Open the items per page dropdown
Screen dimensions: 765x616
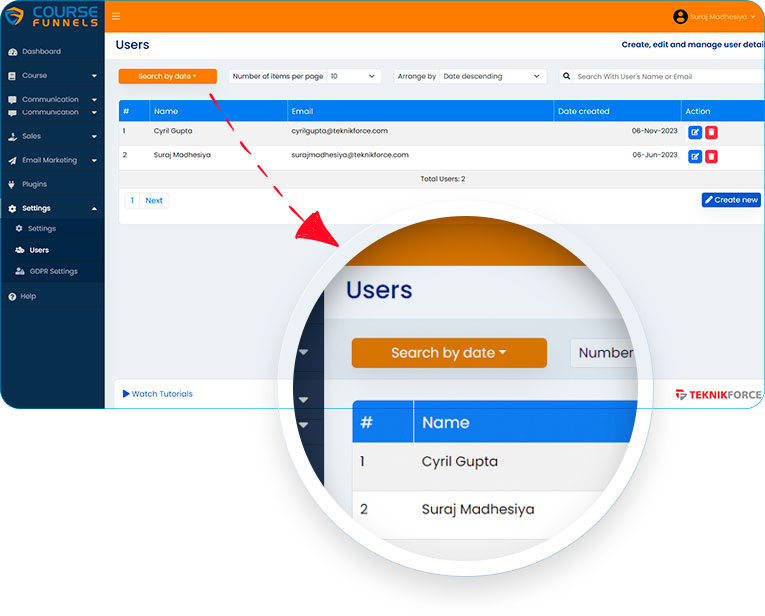pos(354,76)
